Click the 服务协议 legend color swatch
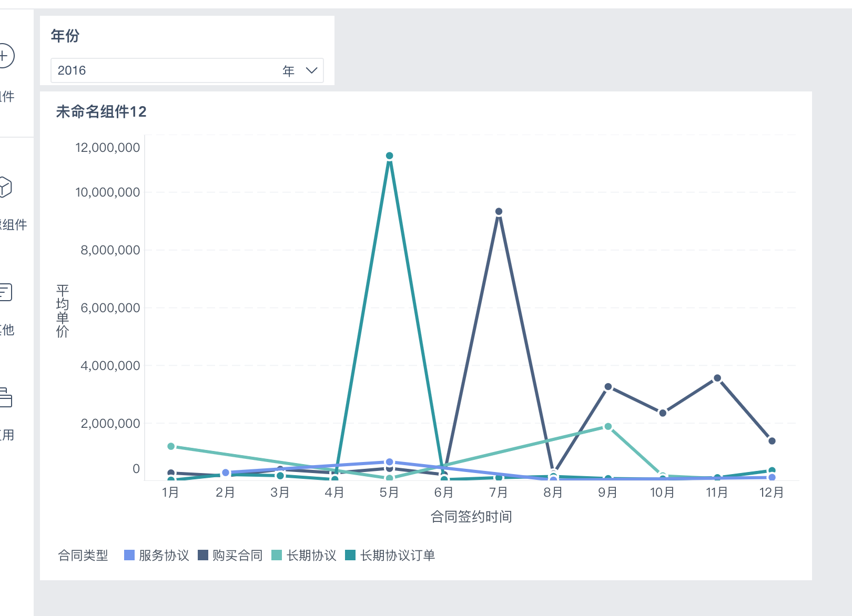Image resolution: width=852 pixels, height=616 pixels. click(x=129, y=555)
